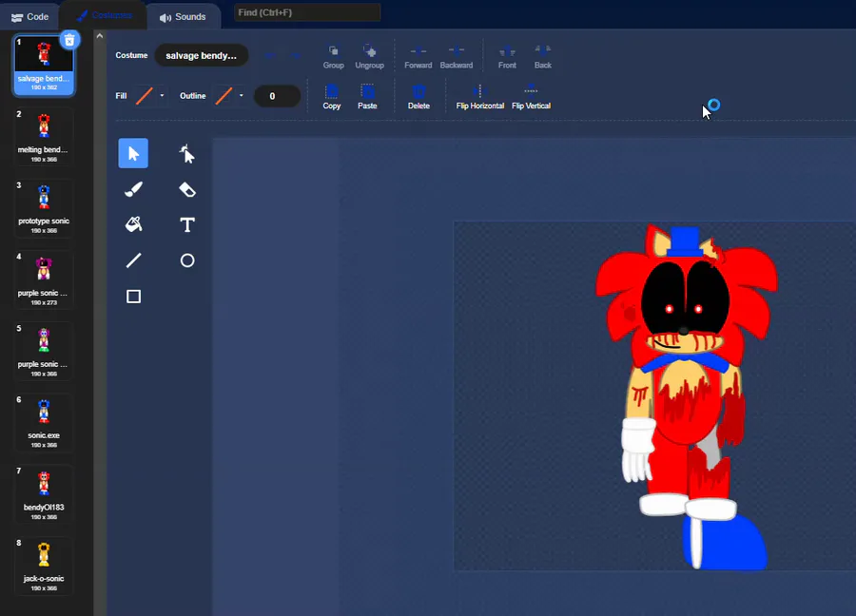Viewport: 856px width, 616px height.
Task: Click the Find (Ctrl+F) search box
Action: pos(307,12)
